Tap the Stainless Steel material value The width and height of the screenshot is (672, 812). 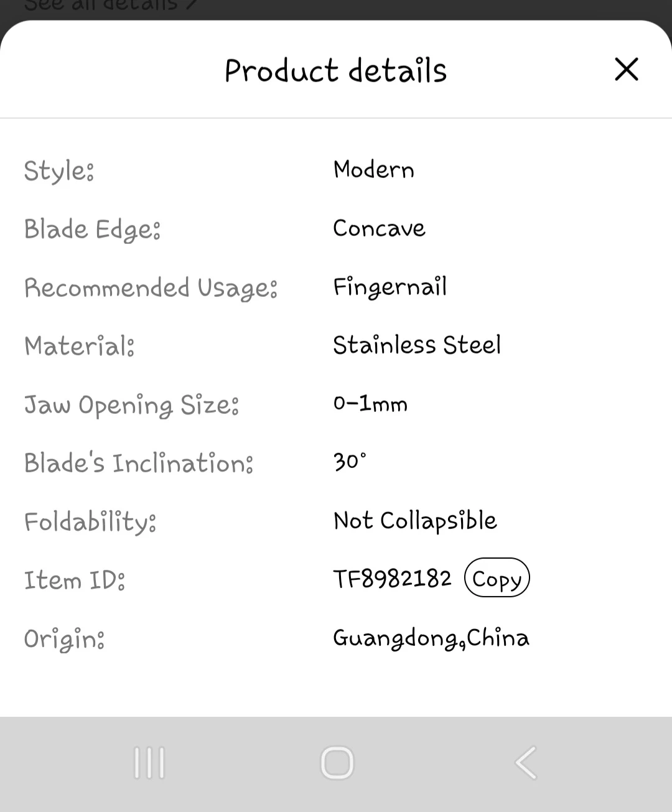click(x=416, y=345)
